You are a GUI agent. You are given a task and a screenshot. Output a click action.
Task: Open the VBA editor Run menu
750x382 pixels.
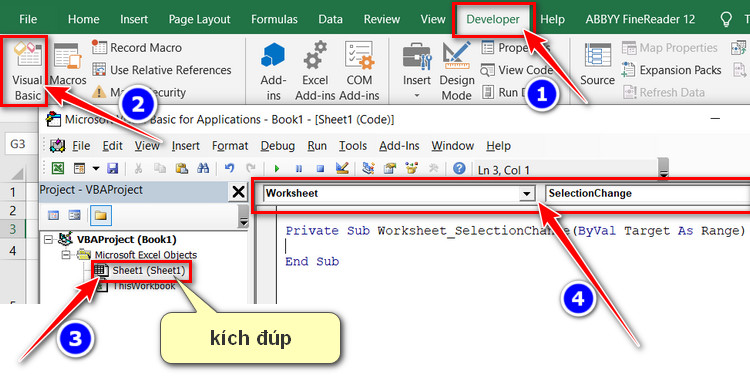pyautogui.click(x=317, y=145)
